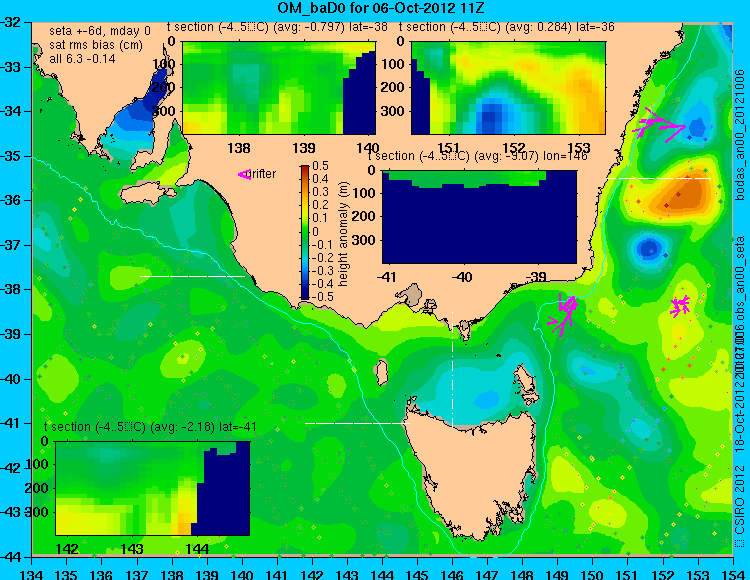This screenshot has height=580, width=750.
Task: Open the lat=-36 temperature section inset
Action: click(x=508, y=88)
